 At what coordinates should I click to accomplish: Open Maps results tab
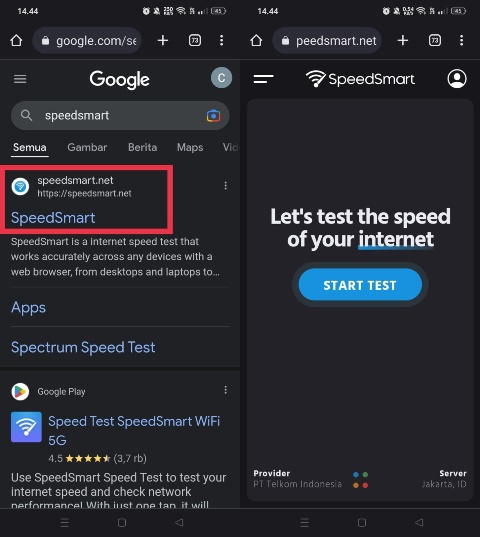[x=190, y=147]
